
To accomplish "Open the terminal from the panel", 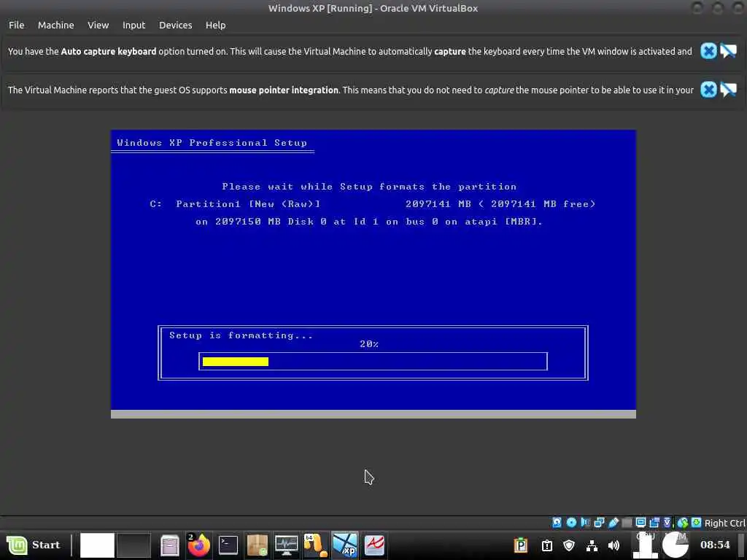I will (228, 545).
